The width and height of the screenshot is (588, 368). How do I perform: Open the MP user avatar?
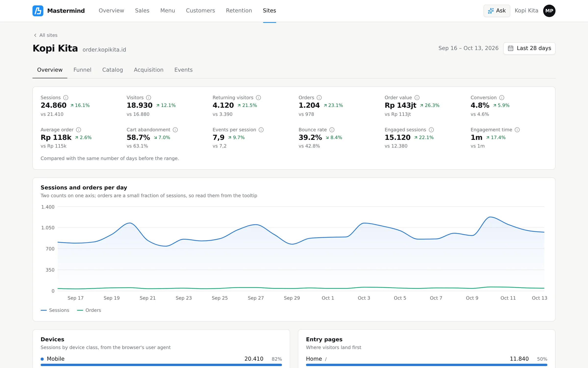click(549, 11)
